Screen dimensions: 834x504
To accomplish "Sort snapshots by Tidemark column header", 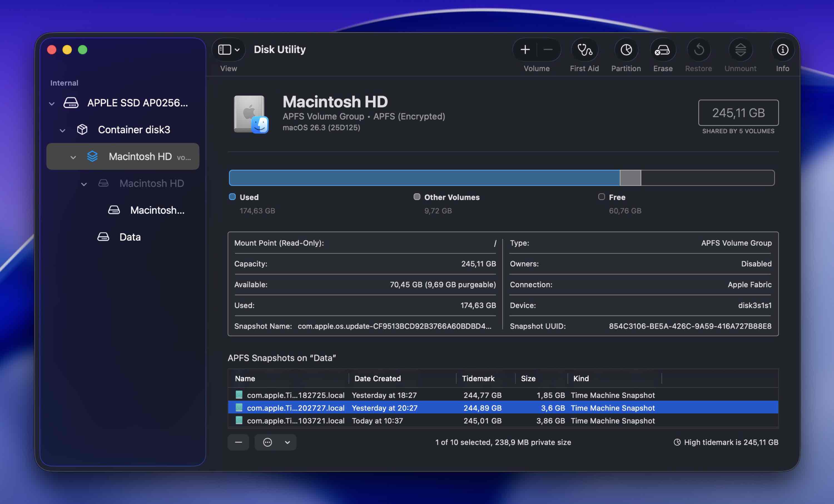I will (x=478, y=378).
